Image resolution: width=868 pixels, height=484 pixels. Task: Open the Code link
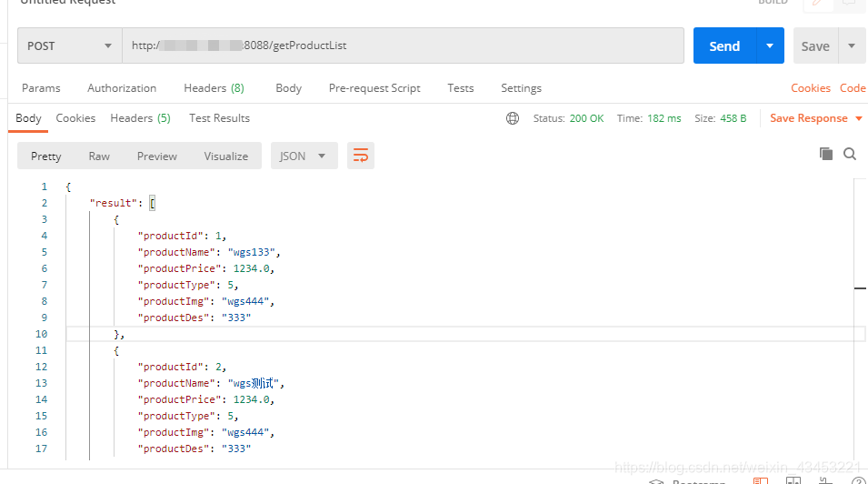[853, 88]
